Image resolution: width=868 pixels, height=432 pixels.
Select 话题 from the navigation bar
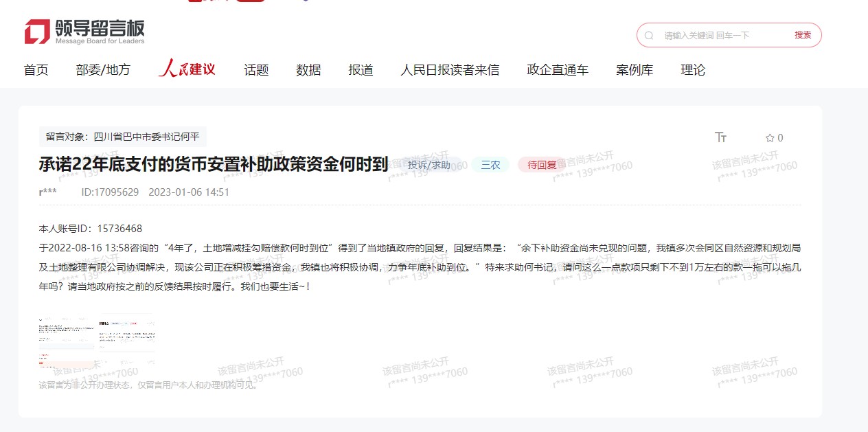click(x=256, y=70)
